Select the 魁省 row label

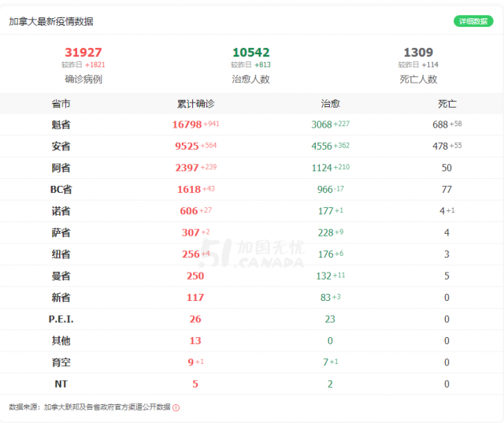(61, 124)
